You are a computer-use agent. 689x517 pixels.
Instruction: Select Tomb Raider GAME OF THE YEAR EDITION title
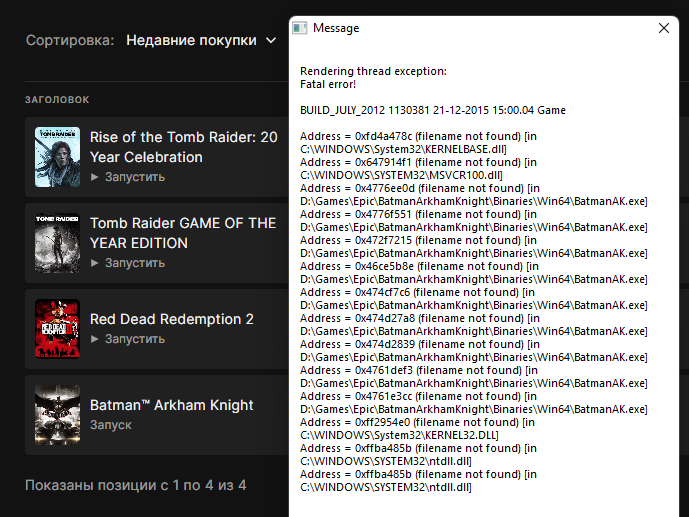183,233
